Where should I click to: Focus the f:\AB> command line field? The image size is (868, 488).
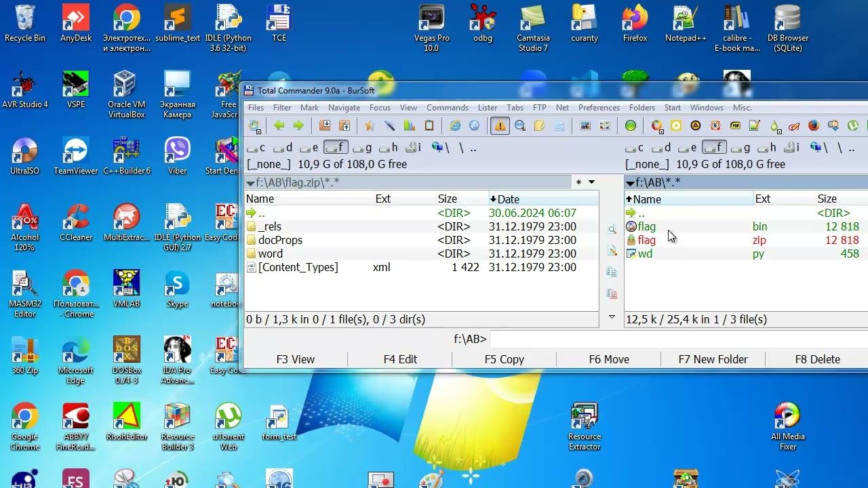(678, 338)
